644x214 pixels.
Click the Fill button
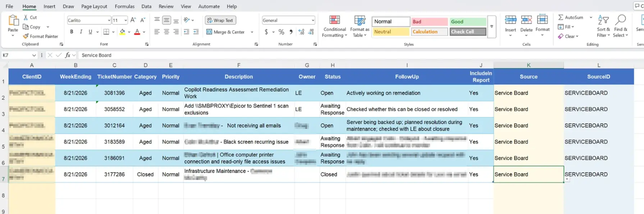(566, 27)
